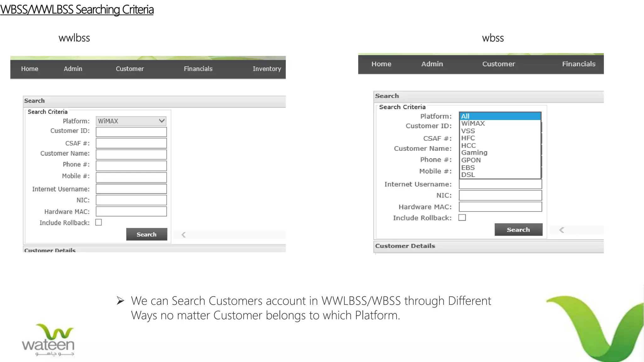Image resolution: width=644 pixels, height=362 pixels.
Task: Collapse wbss search panel with left chevron
Action: pyautogui.click(x=562, y=230)
